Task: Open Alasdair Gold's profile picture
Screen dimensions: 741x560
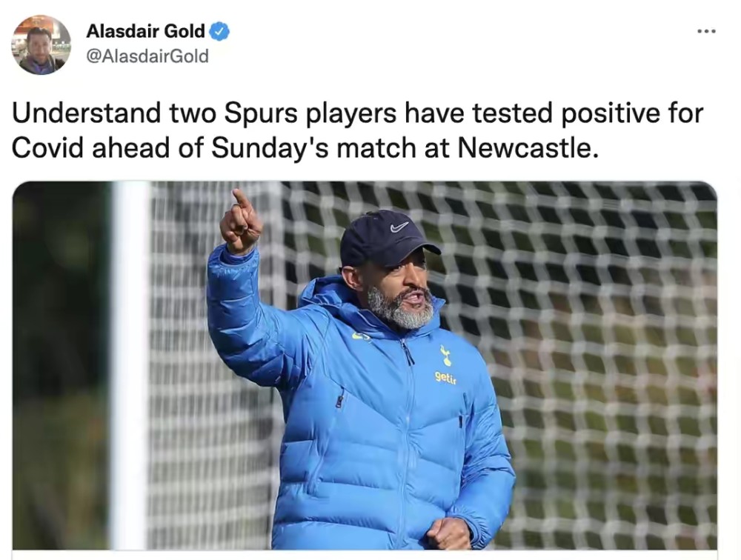Action: [41, 45]
